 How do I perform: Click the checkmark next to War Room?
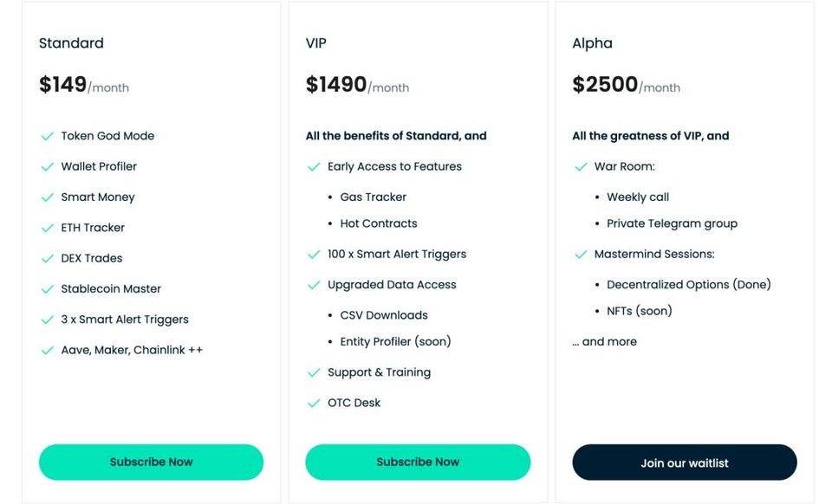coord(580,165)
